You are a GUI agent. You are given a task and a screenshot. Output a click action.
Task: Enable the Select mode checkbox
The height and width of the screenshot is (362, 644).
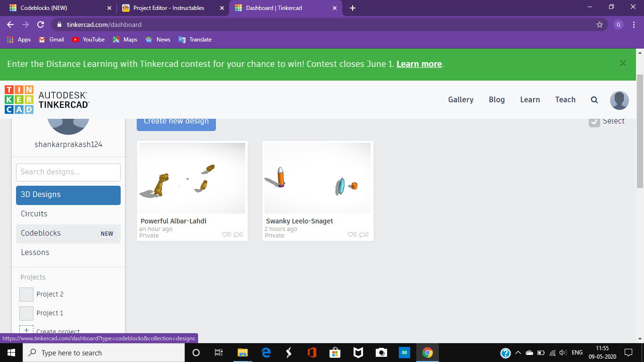594,121
